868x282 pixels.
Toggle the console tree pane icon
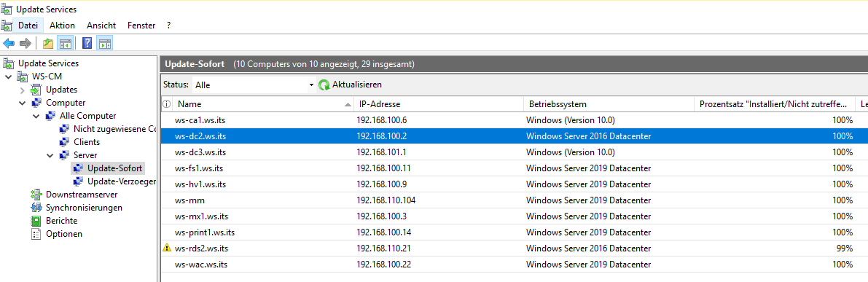coord(66,43)
